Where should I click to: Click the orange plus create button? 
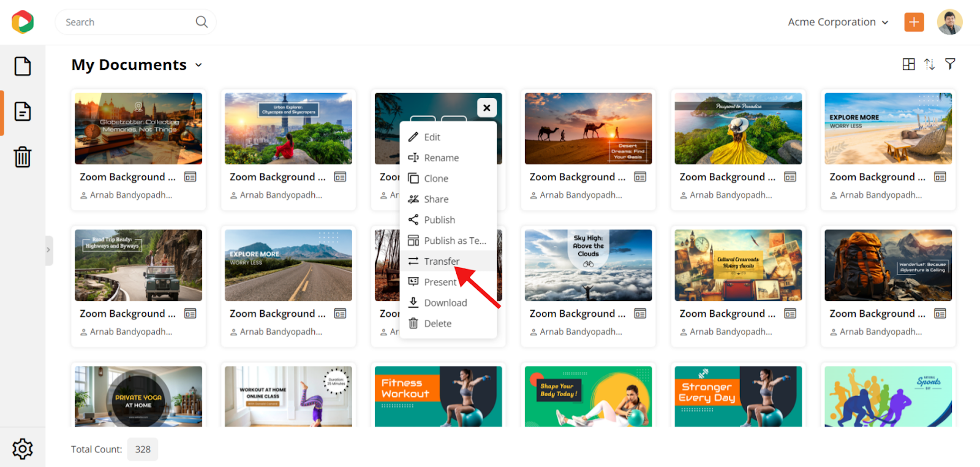tap(914, 22)
